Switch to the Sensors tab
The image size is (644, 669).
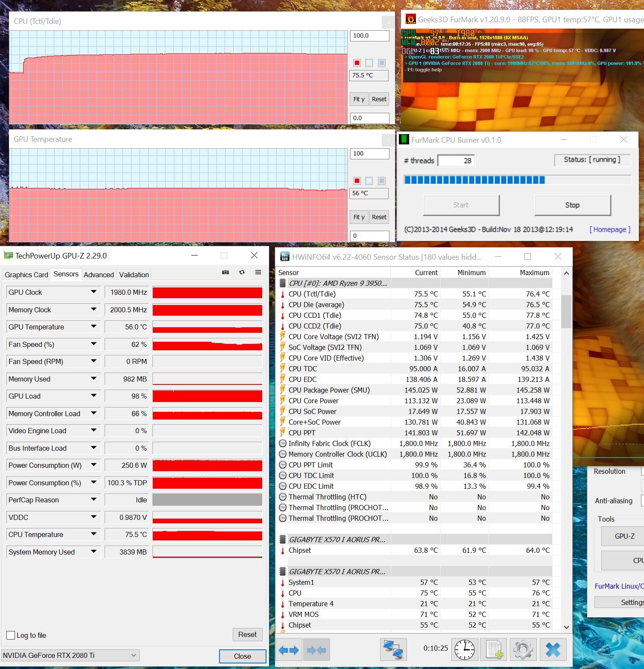coord(66,274)
